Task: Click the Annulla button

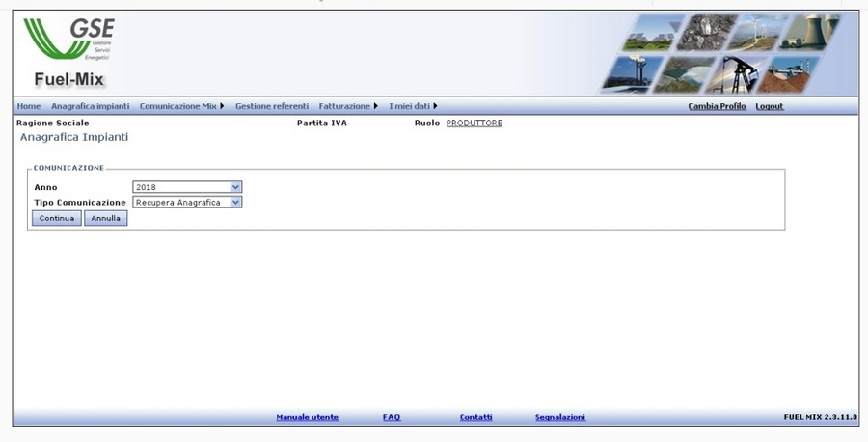Action: coord(106,218)
